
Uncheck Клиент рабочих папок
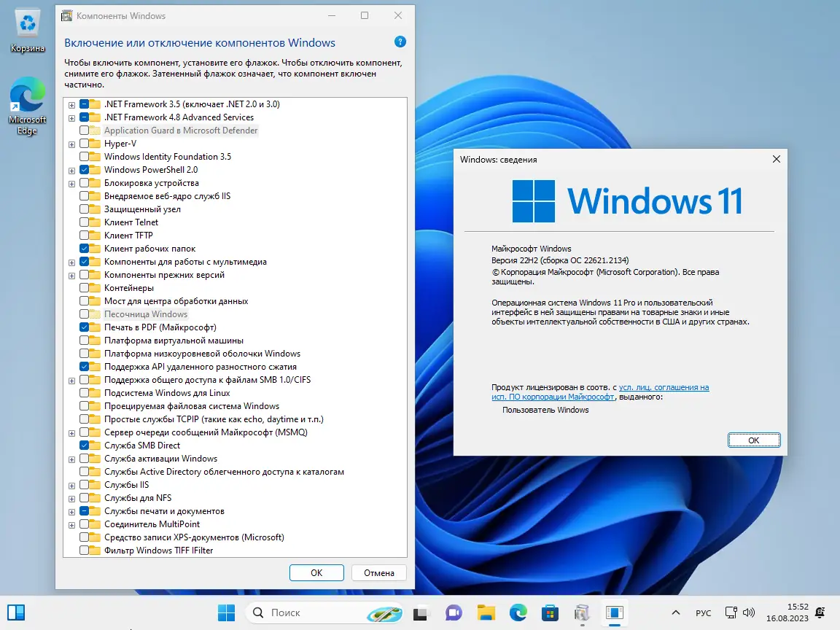(84, 249)
